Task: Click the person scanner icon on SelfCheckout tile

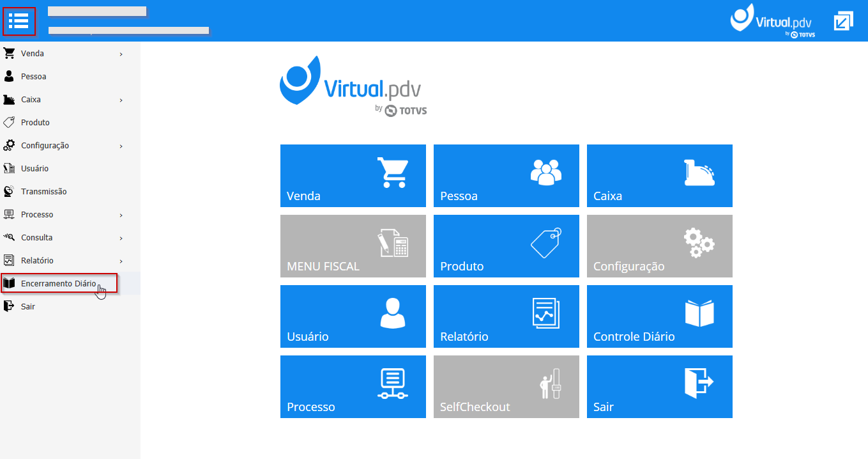Action: (x=552, y=384)
